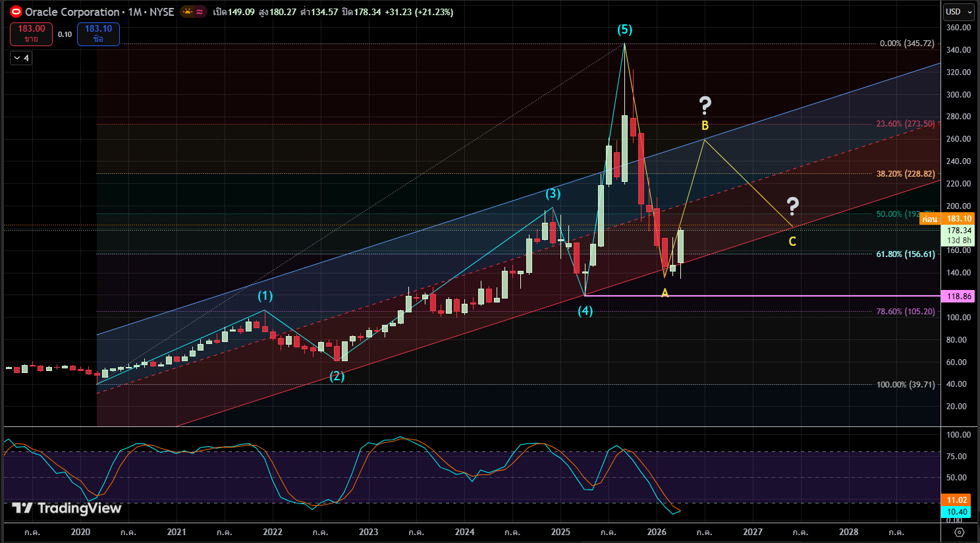Collapse the indicator legend showing 4

pos(20,58)
